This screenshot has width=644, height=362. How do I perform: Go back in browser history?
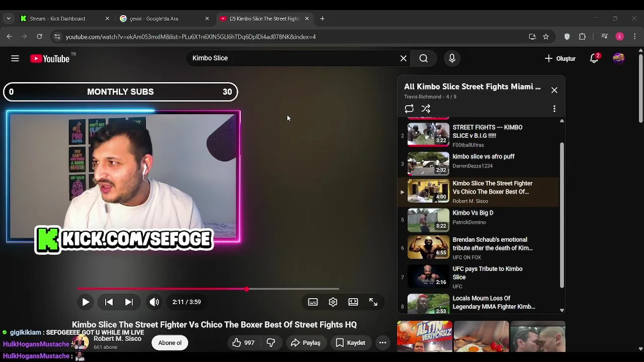pyautogui.click(x=9, y=36)
